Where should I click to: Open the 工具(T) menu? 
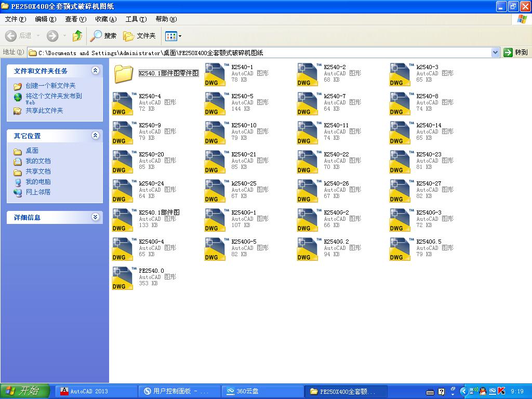(x=136, y=19)
